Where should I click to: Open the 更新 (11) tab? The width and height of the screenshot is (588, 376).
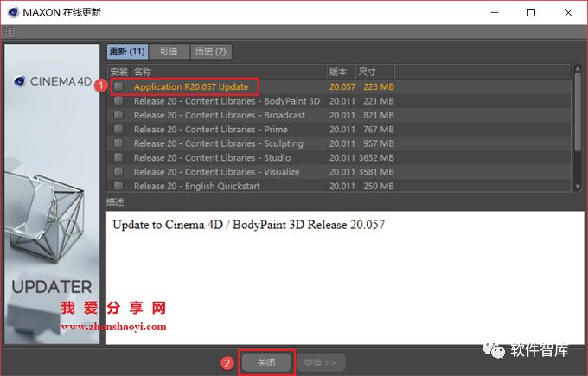[x=127, y=51]
